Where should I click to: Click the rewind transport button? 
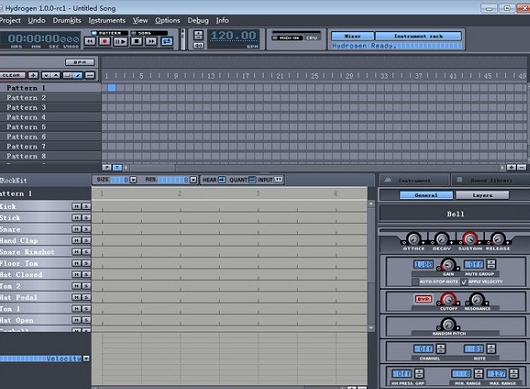[90, 41]
